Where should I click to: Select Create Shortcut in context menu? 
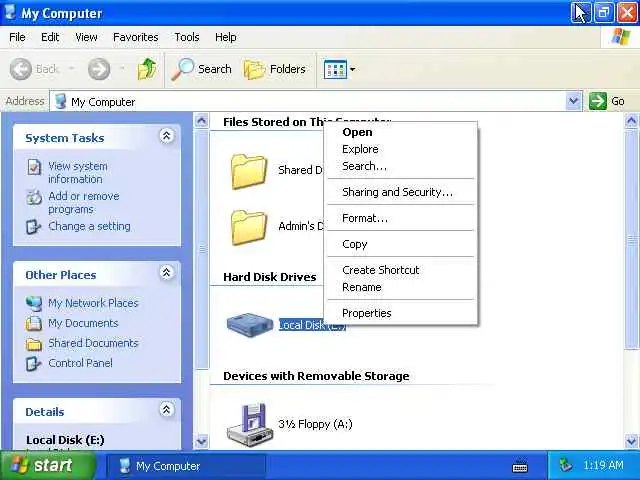pyautogui.click(x=402, y=270)
